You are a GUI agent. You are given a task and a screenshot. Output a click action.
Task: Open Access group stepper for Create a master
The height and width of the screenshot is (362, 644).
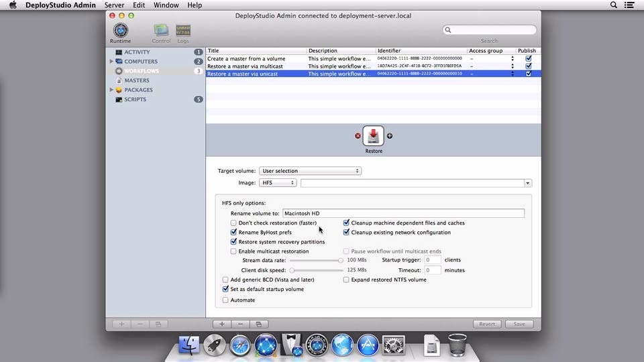(x=512, y=58)
